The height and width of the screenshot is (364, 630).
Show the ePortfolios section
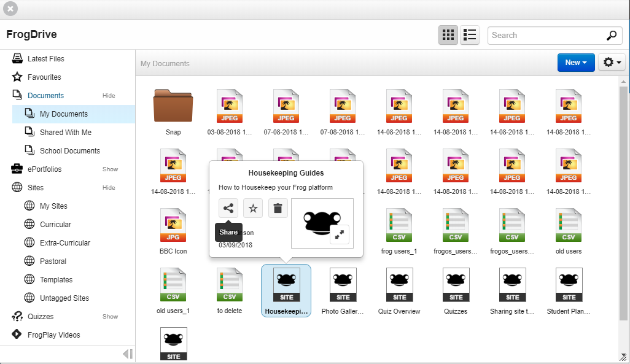(x=110, y=169)
